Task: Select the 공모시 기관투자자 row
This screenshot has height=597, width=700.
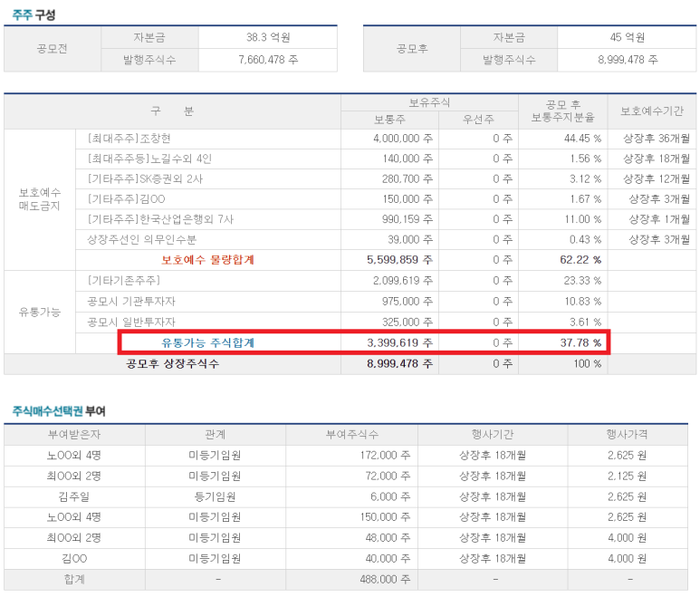Action: click(x=132, y=302)
